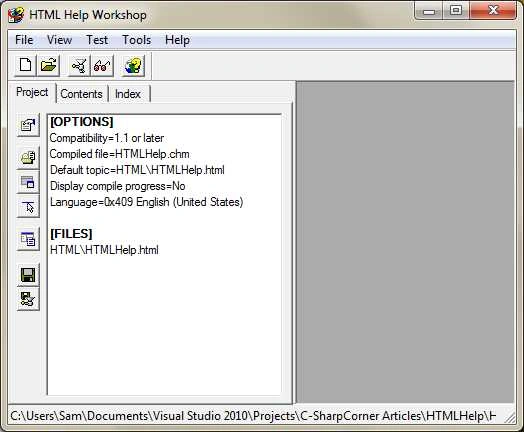Select Compiled file=HTMLHelp.chm line
The image size is (524, 432).
pos(119,154)
